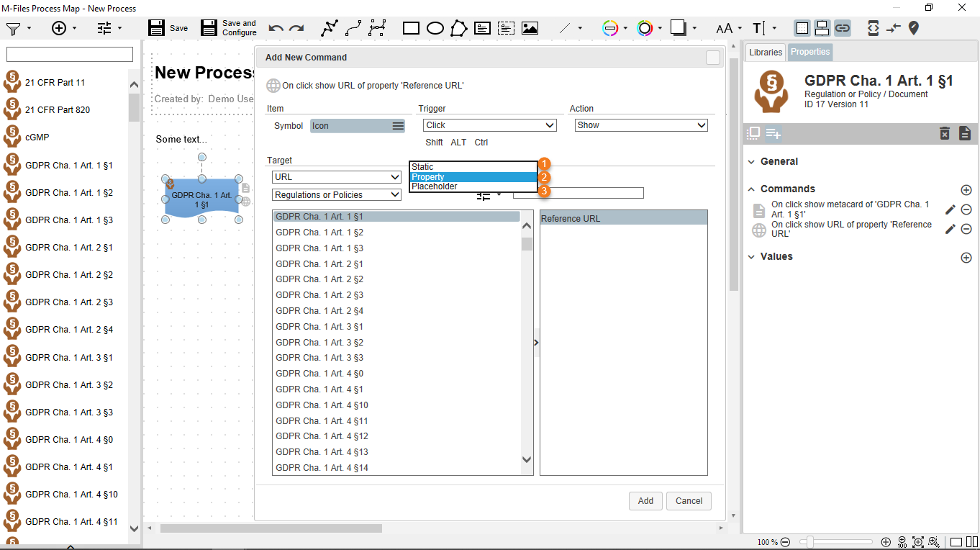Click the insert image icon

coord(530,28)
